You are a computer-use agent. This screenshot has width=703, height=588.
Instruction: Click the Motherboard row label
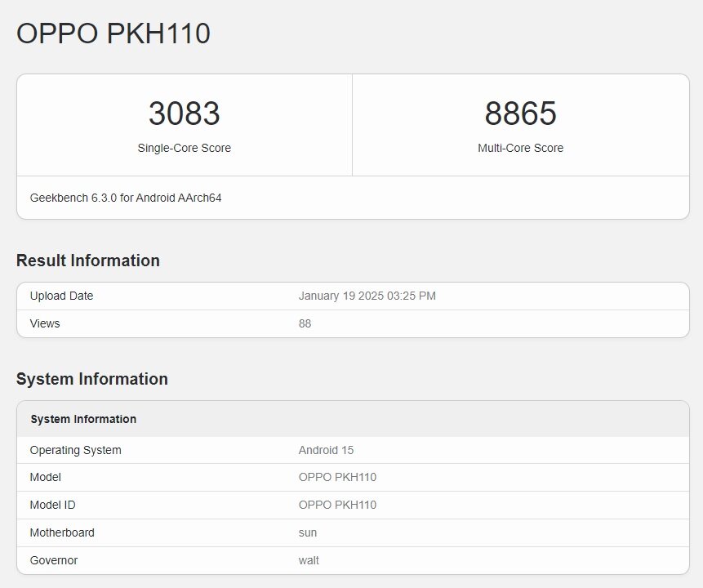pos(62,532)
